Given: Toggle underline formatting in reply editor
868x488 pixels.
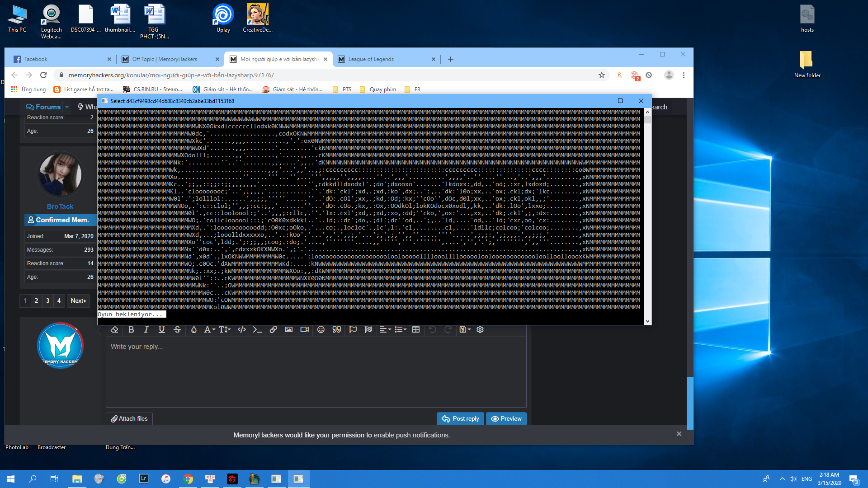Looking at the screenshot, I should pos(161,330).
